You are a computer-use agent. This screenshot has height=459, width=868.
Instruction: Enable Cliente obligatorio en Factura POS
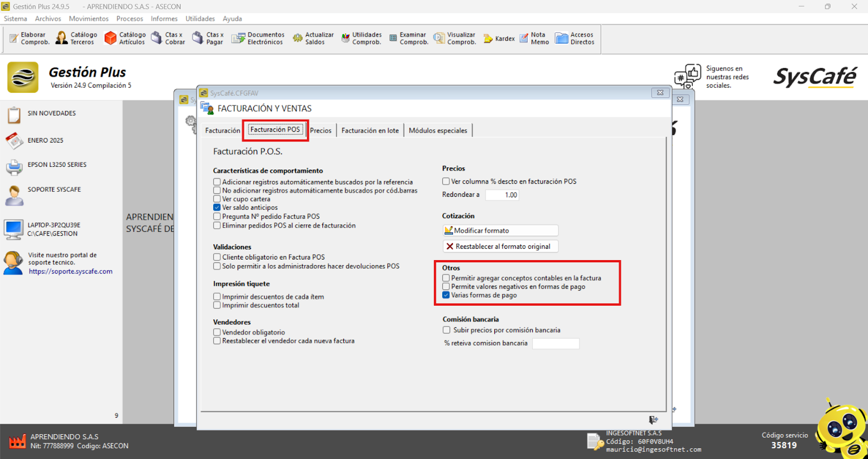point(217,257)
